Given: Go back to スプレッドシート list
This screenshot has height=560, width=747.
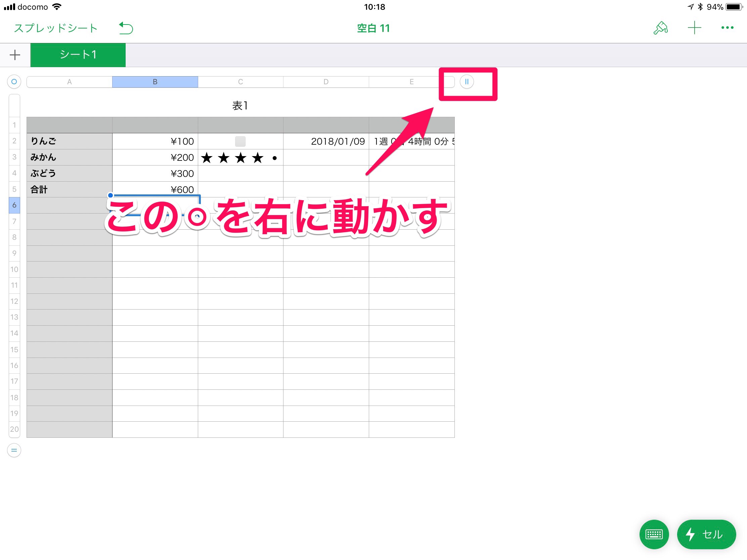Looking at the screenshot, I should [56, 28].
